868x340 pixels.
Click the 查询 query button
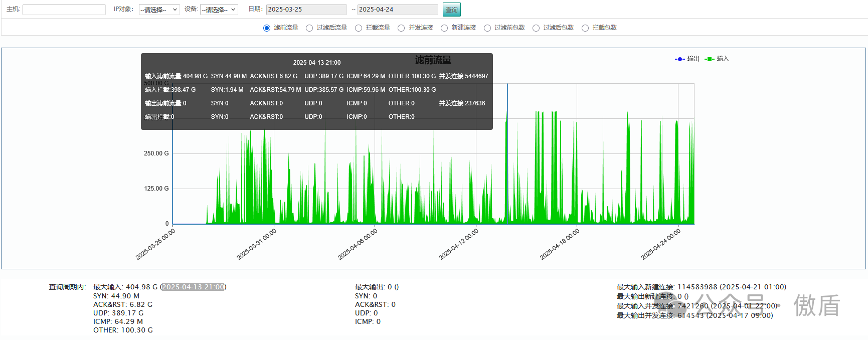(x=451, y=10)
